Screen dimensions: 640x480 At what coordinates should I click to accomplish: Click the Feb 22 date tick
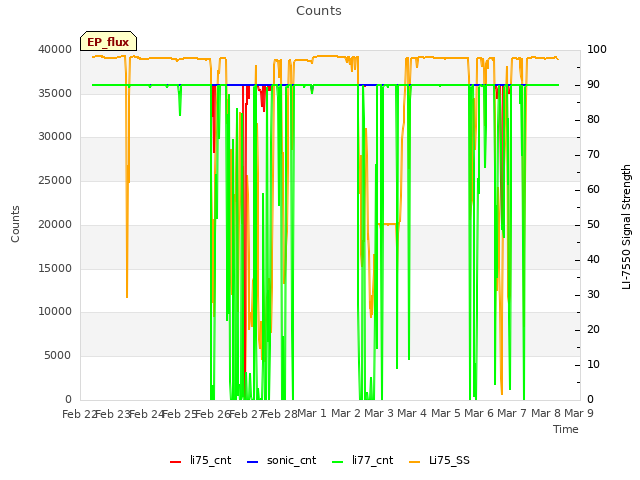coord(79,414)
